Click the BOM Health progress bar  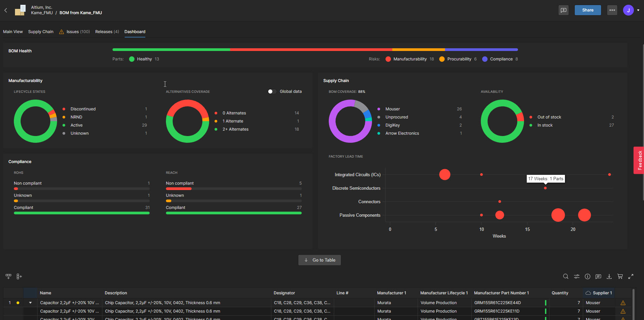pos(316,49)
